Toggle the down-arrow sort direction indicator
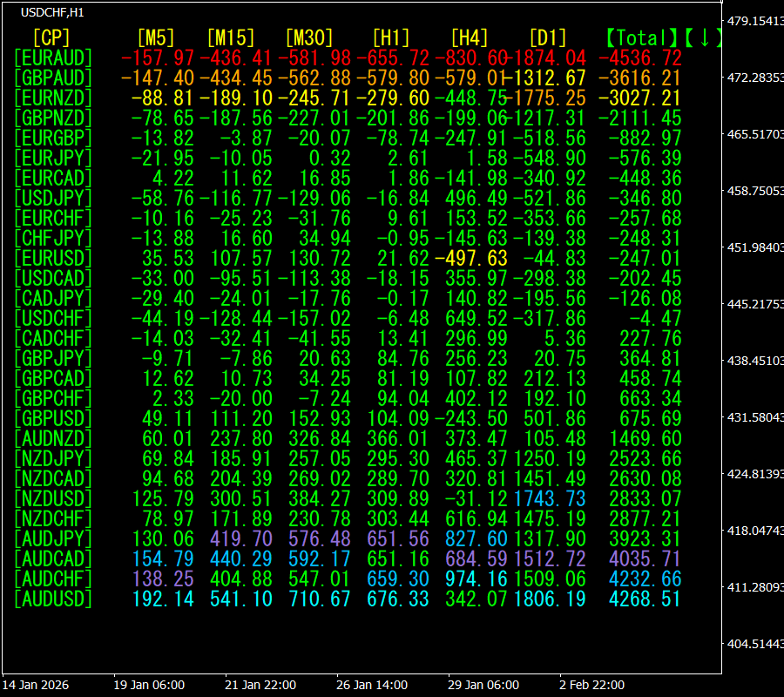 (x=704, y=38)
